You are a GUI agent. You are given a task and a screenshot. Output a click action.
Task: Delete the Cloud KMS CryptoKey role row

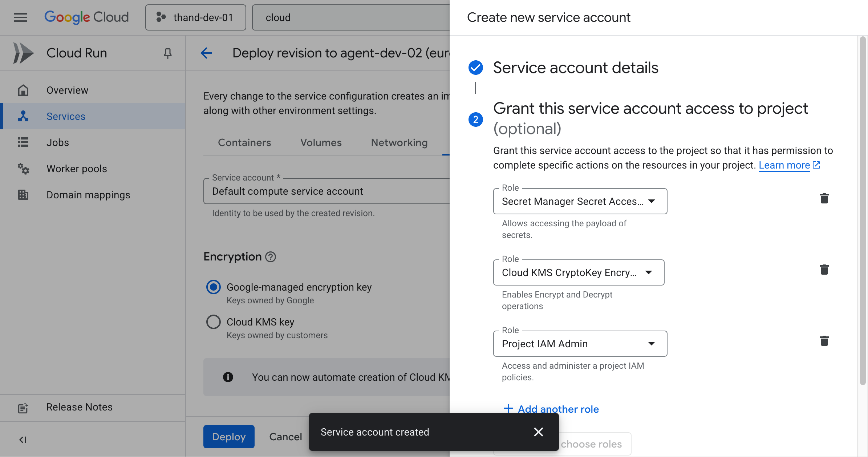point(824,270)
